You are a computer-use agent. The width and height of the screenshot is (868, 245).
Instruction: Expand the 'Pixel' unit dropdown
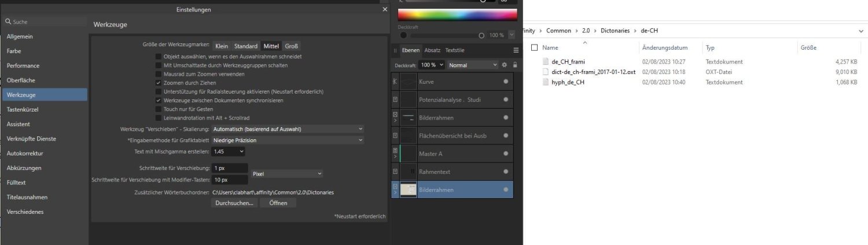[x=287, y=173]
